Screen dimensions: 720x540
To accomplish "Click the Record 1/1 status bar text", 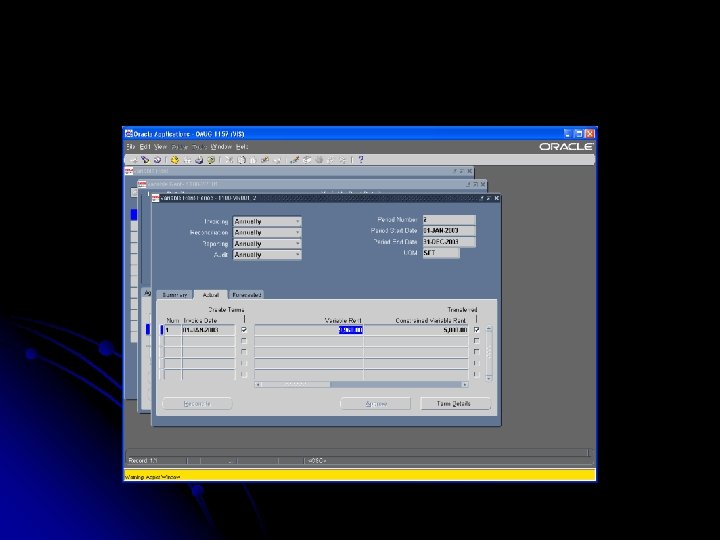I will coord(143,460).
